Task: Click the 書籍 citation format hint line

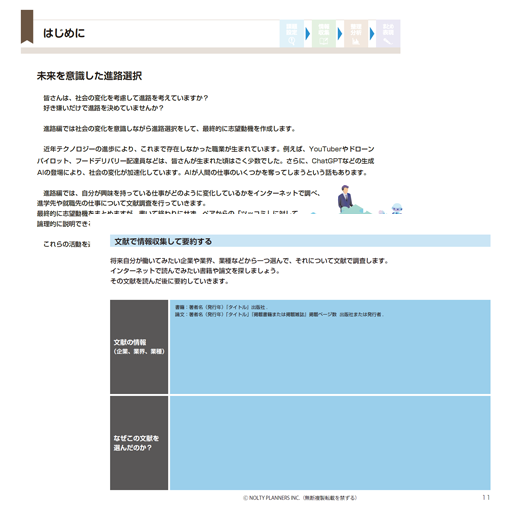Action: 221,307
